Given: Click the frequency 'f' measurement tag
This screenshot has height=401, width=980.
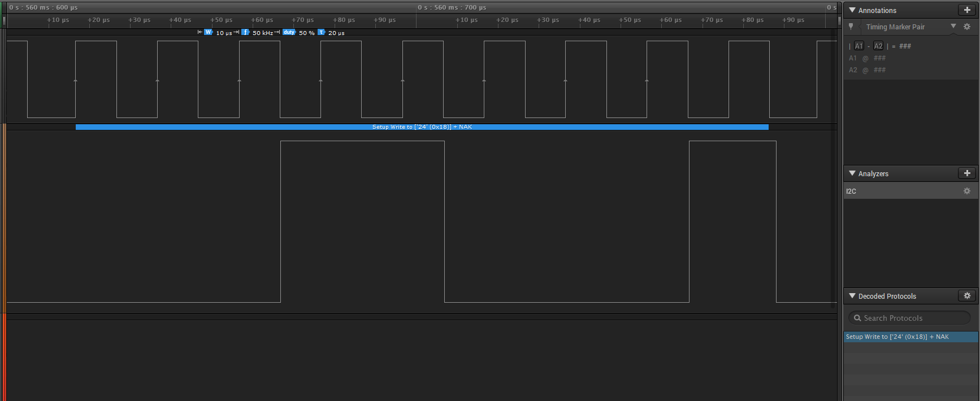Looking at the screenshot, I should pyautogui.click(x=245, y=32).
